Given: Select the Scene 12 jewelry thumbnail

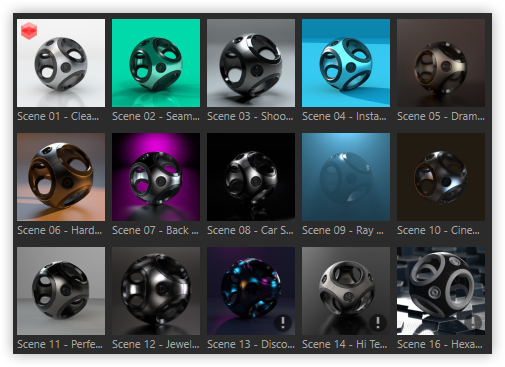Looking at the screenshot, I should 156,291.
